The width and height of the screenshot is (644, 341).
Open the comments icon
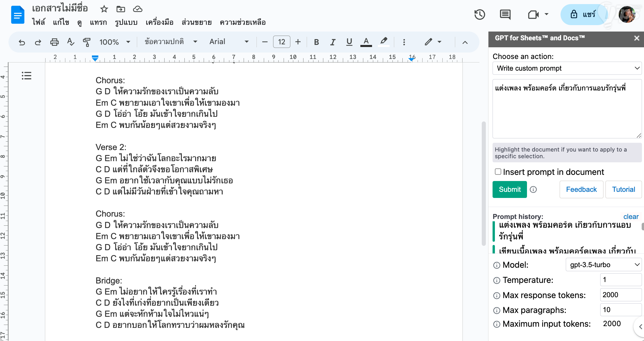pos(505,15)
